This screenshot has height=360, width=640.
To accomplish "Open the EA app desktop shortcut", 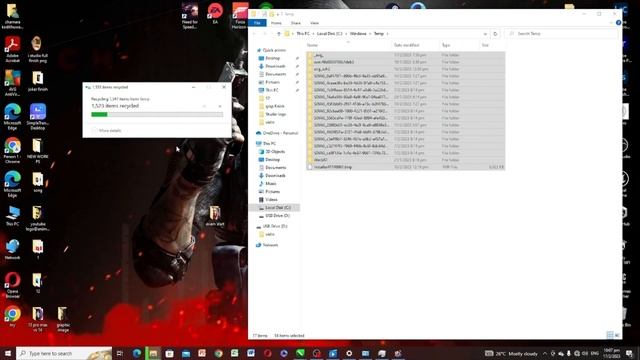I will coord(215,13).
